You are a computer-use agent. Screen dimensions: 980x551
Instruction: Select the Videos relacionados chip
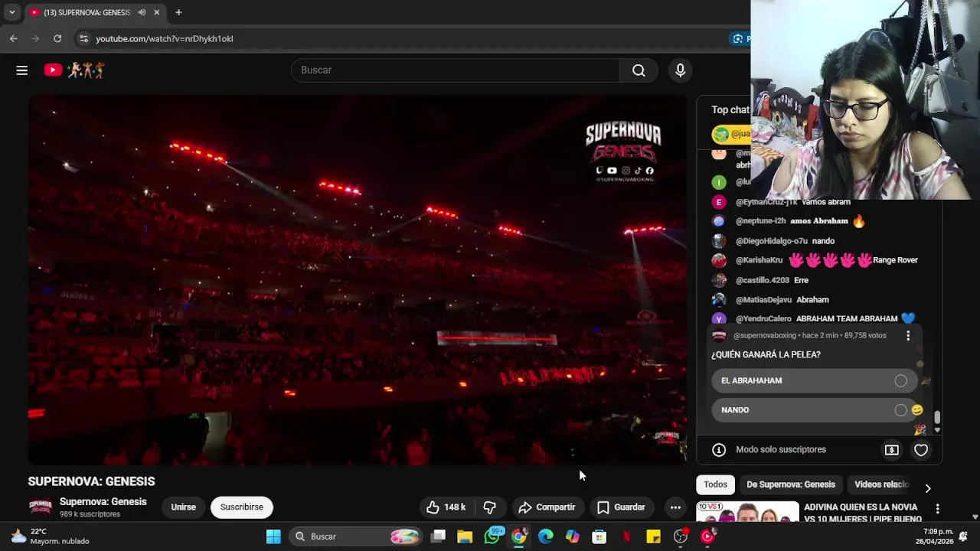(881, 484)
